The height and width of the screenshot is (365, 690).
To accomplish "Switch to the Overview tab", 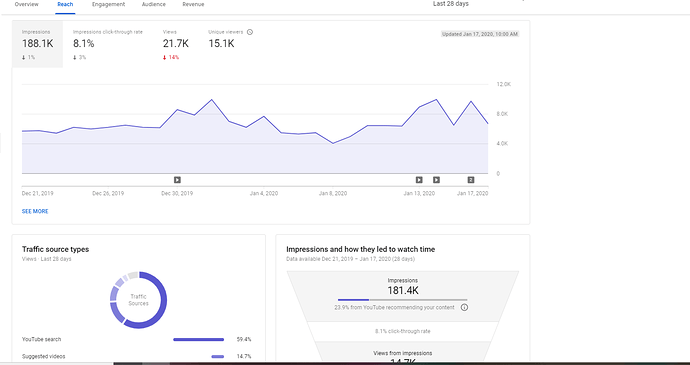I will click(x=26, y=4).
